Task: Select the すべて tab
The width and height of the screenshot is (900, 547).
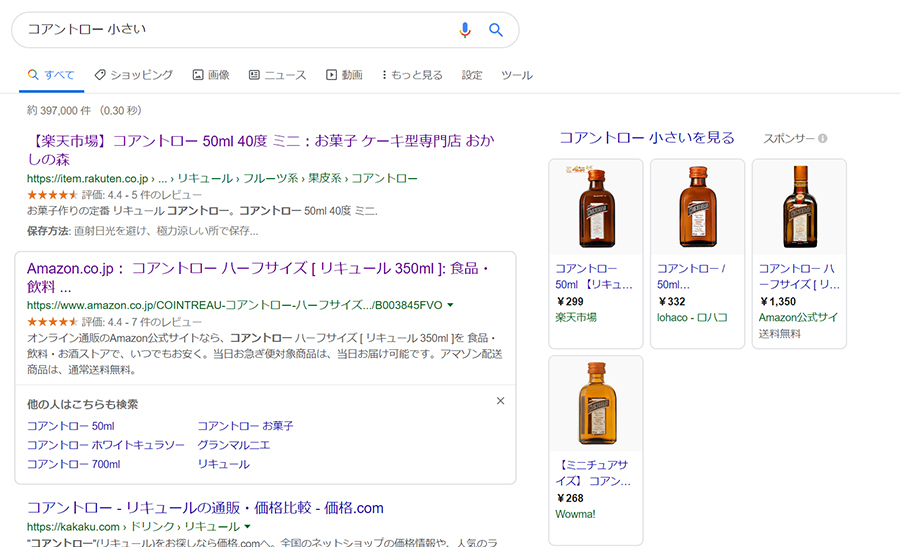Action: tap(51, 75)
